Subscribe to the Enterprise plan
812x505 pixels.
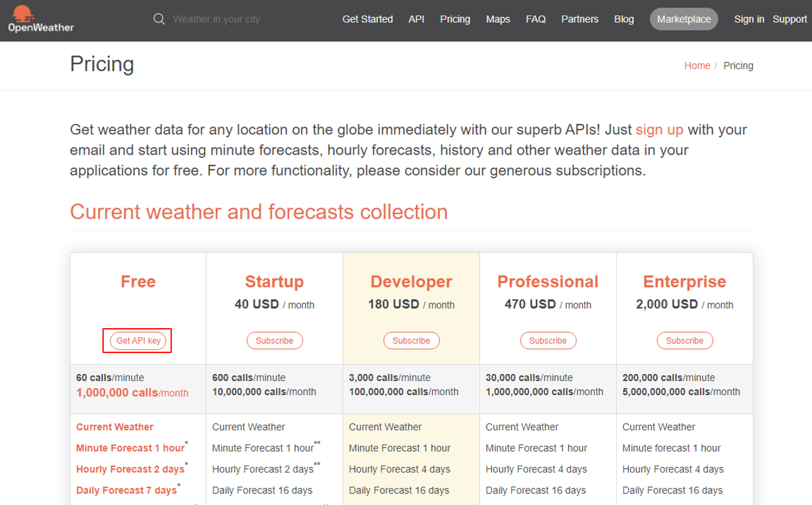point(685,341)
